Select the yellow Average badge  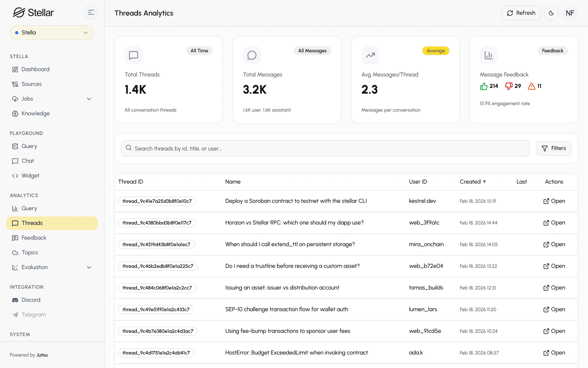click(435, 51)
